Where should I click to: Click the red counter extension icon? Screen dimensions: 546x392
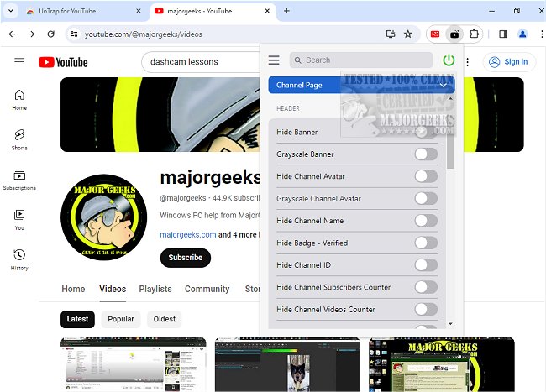point(435,34)
